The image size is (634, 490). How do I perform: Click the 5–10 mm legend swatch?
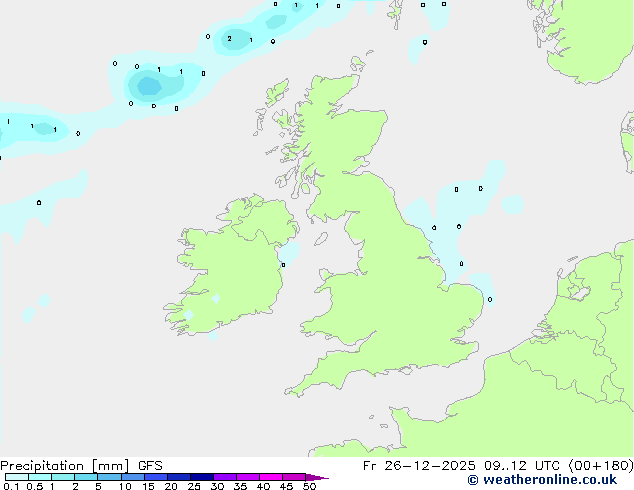(x=109, y=477)
